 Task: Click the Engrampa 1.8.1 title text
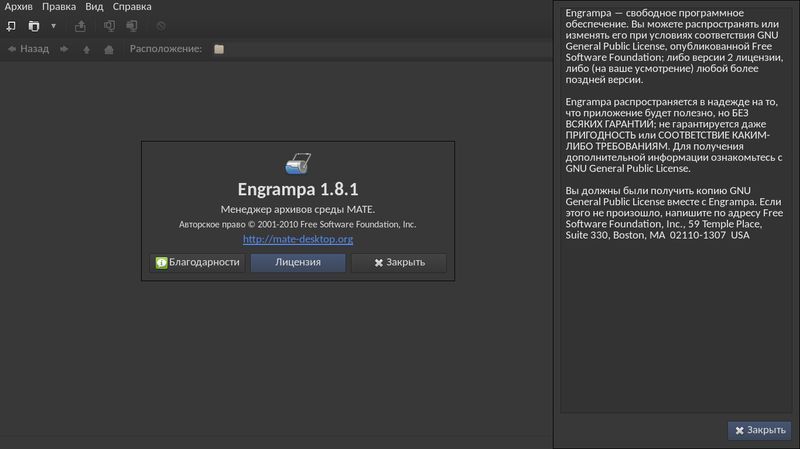pos(298,189)
